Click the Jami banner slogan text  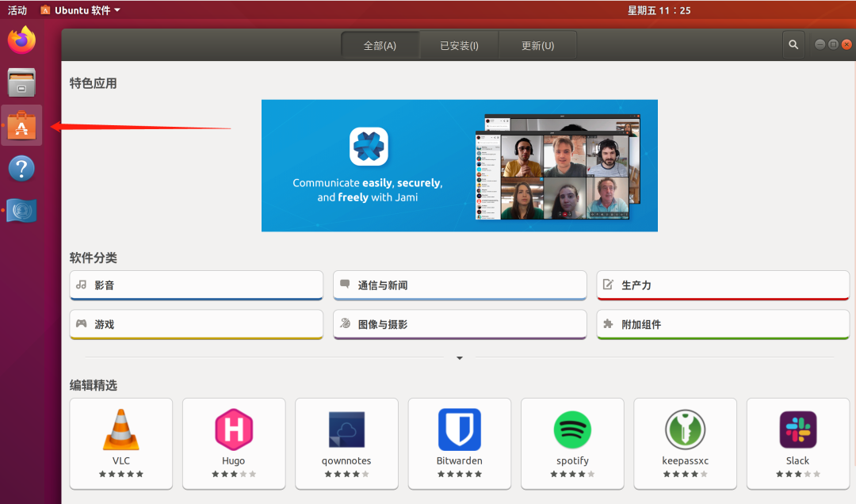[x=368, y=190]
